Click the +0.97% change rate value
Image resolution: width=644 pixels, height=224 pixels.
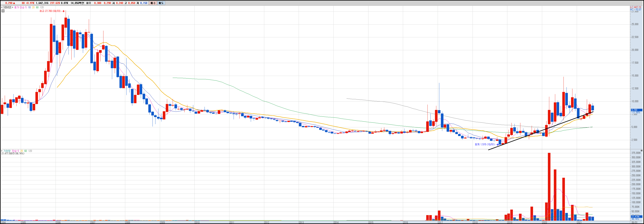[x=30, y=3]
